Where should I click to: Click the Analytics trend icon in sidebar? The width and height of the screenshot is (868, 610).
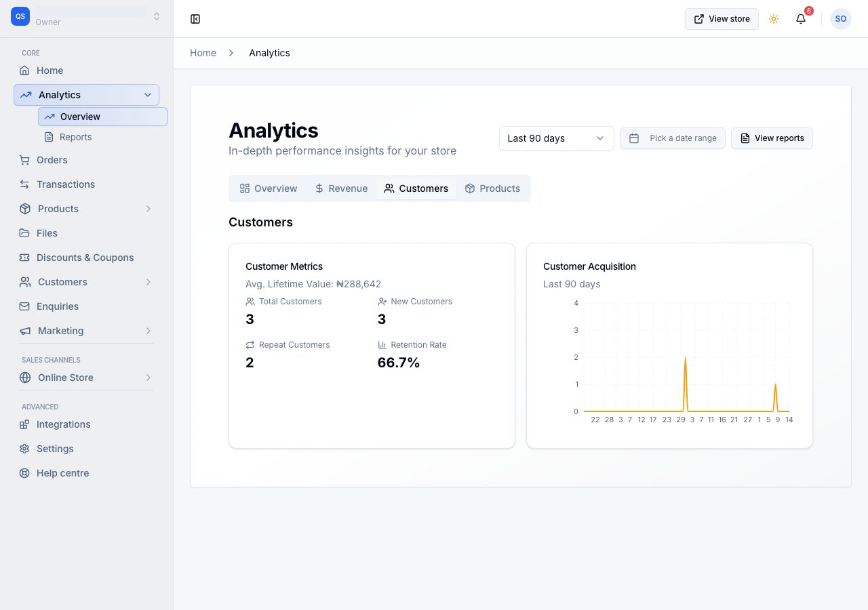[26, 95]
